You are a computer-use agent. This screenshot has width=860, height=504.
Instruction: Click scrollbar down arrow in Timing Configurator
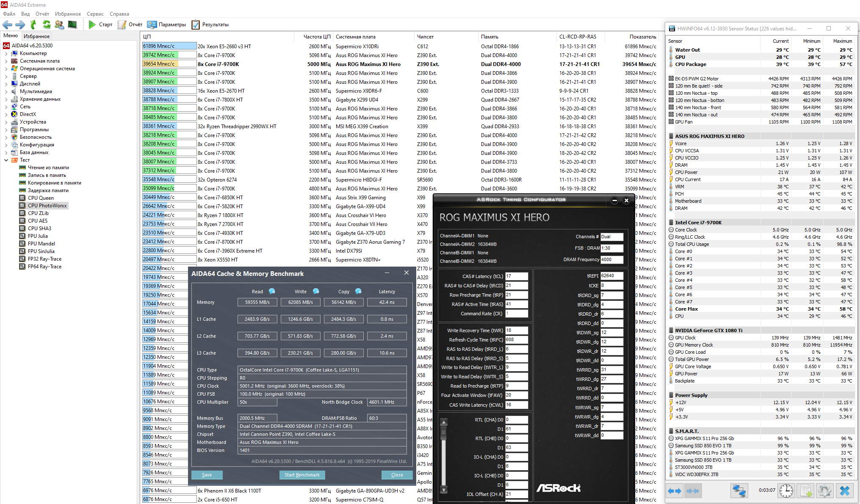[x=444, y=490]
